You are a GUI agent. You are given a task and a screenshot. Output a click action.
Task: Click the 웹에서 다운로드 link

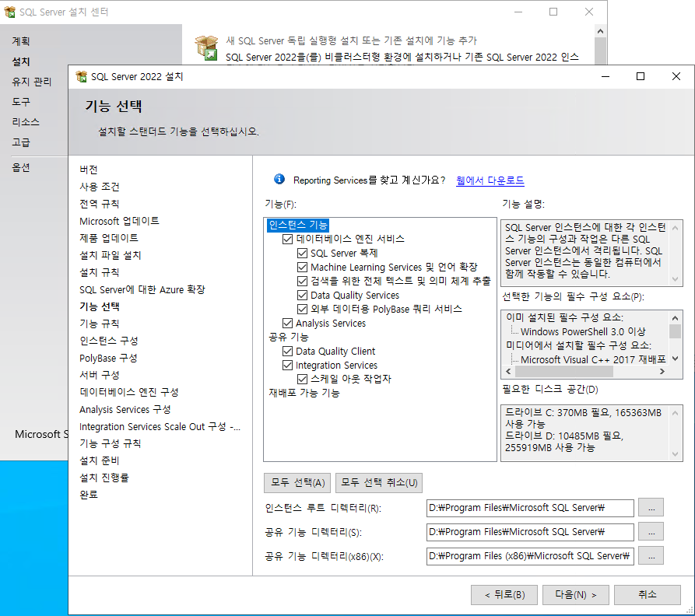pyautogui.click(x=490, y=180)
